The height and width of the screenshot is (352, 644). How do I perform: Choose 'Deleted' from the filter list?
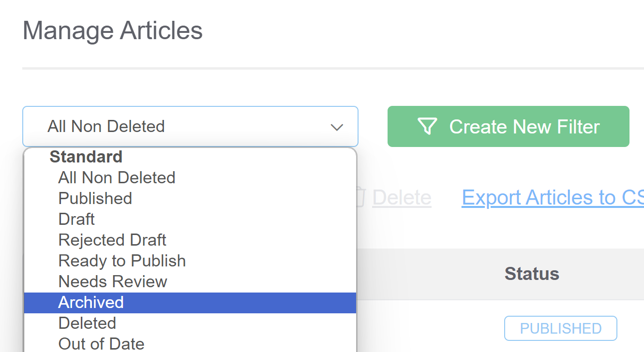87,323
